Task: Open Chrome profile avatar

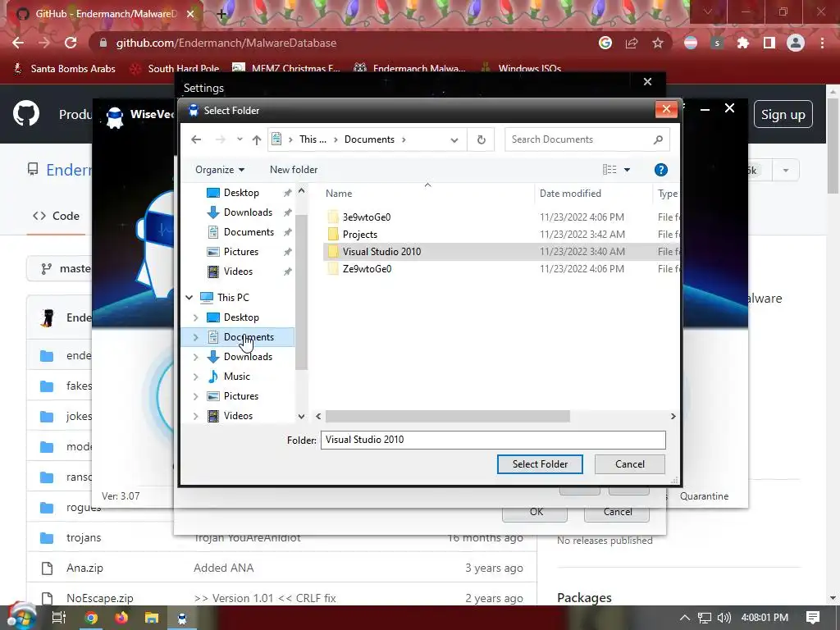Action: [x=796, y=43]
